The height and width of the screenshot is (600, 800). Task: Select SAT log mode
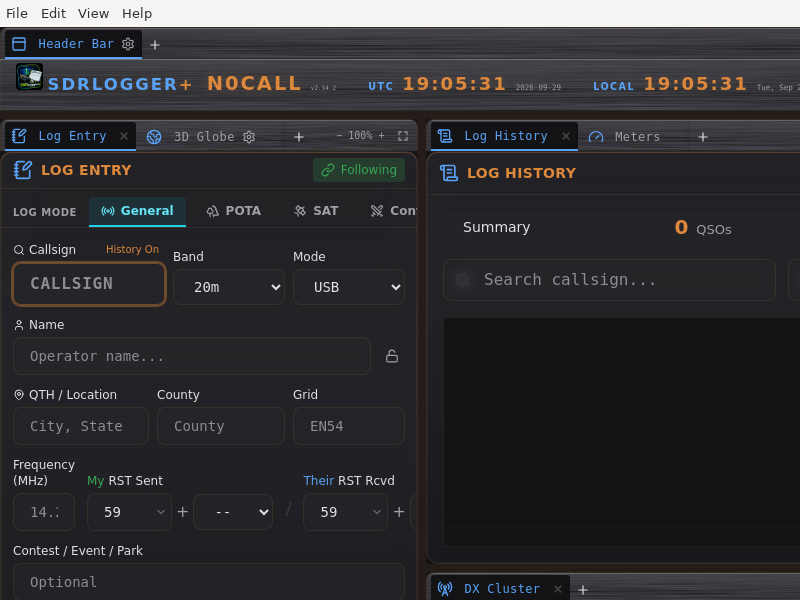point(316,211)
